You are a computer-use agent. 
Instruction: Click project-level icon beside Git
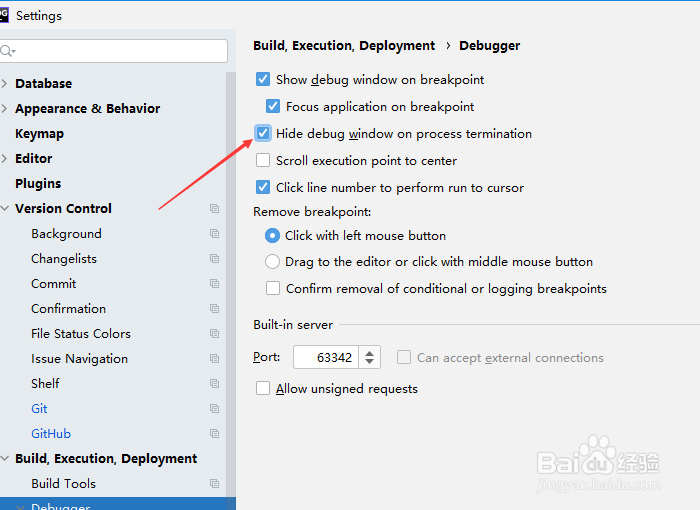214,409
